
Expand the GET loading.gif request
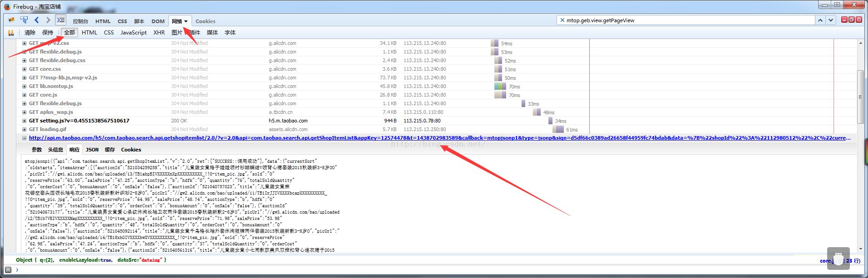coord(24,129)
